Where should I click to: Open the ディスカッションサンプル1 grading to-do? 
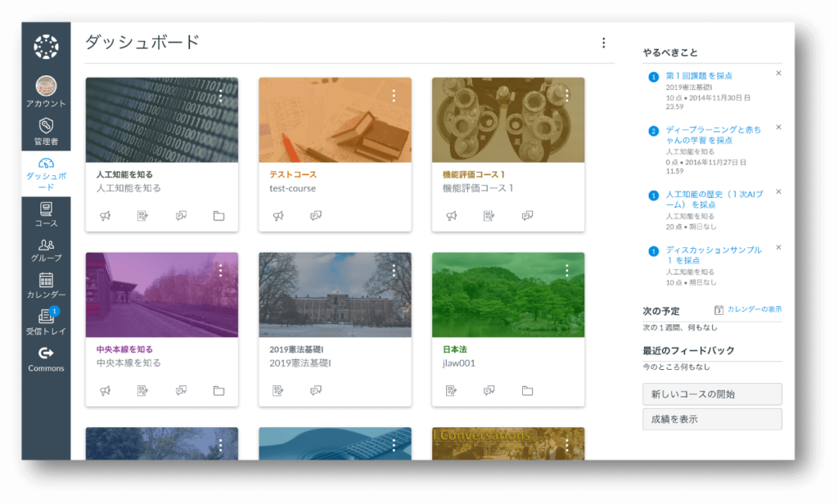(714, 255)
